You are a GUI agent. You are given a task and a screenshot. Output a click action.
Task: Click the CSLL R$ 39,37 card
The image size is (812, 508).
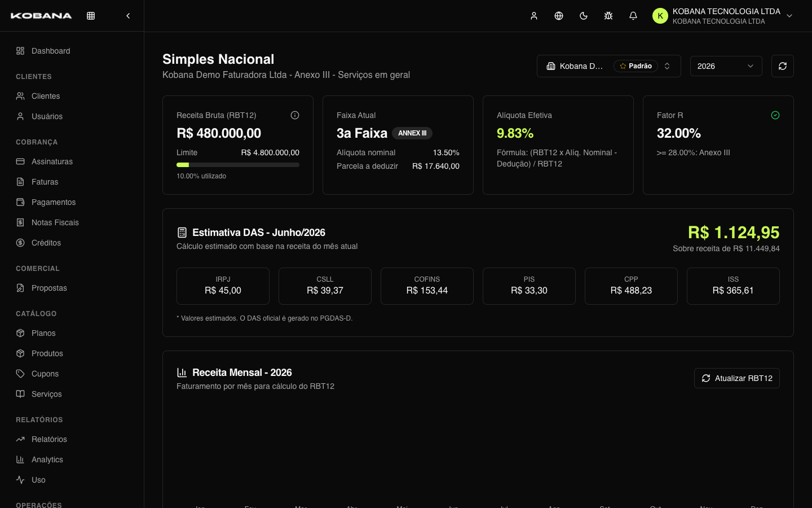pyautogui.click(x=325, y=286)
